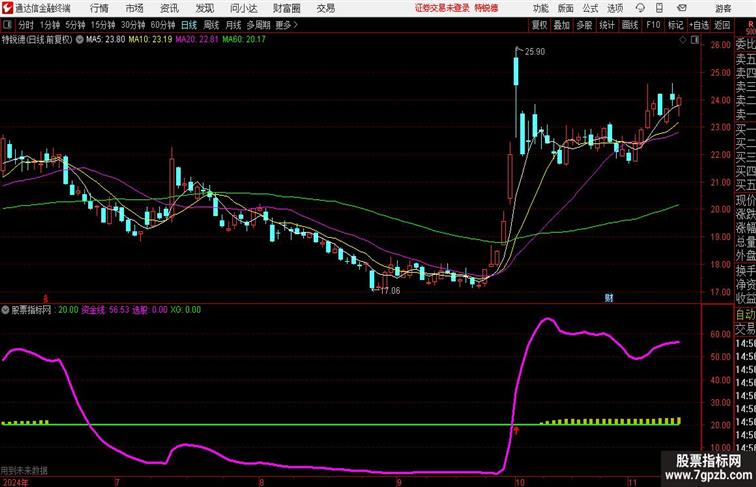Viewport: 756px width, 487px height.
Task: Switch to 30分钟 period
Action: pyautogui.click(x=133, y=25)
